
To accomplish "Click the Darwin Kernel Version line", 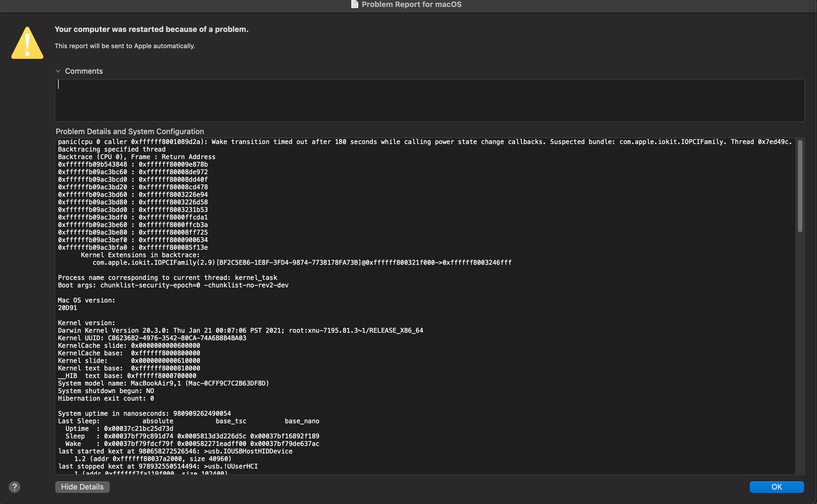I will (x=240, y=330).
